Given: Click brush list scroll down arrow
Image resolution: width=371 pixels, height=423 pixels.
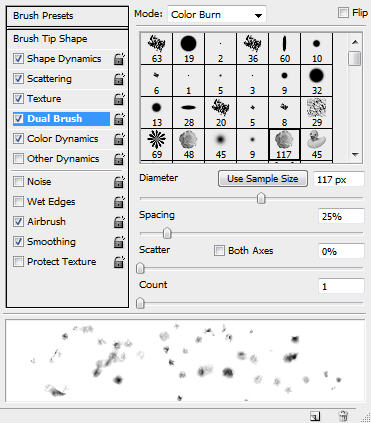Looking at the screenshot, I should pyautogui.click(x=355, y=154).
